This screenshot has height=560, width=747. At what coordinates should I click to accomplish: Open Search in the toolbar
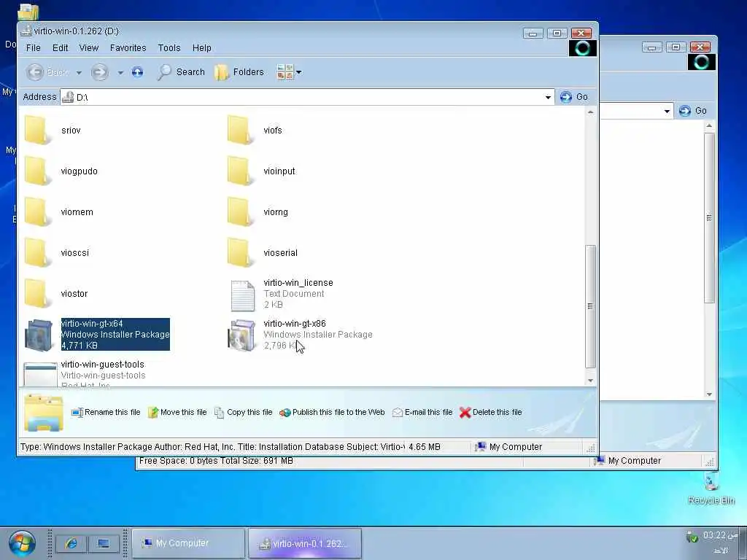181,72
